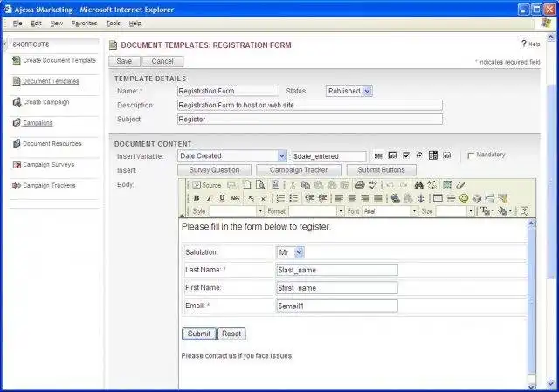Click the Copy icon
This screenshot has height=392, width=559.
306,185
